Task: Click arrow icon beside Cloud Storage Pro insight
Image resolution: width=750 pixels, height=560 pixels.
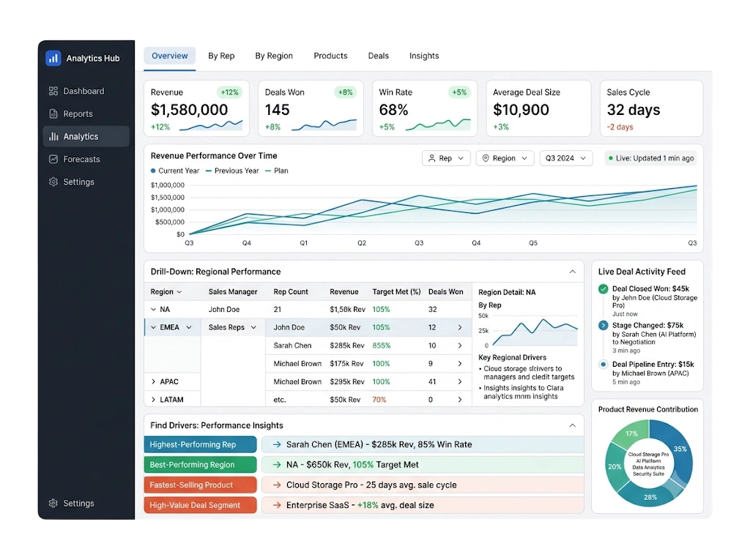Action: point(277,485)
